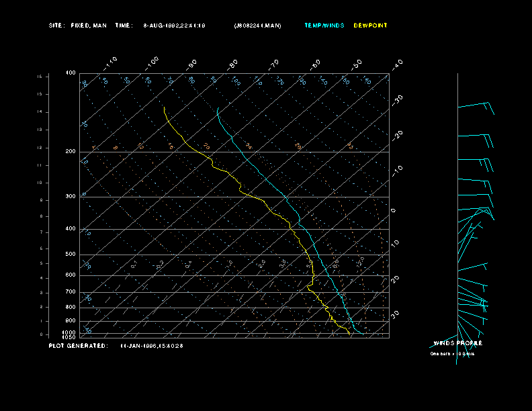
Task: Click the 15 km height label at left
Action: (40, 77)
